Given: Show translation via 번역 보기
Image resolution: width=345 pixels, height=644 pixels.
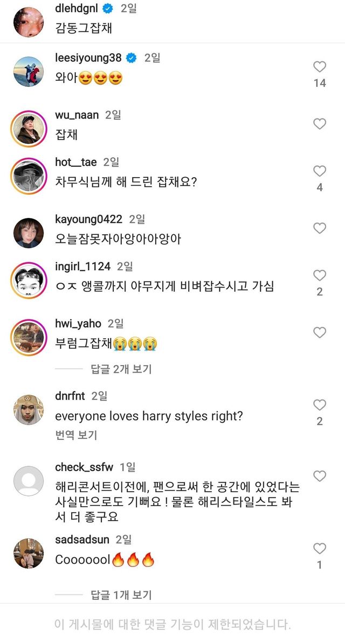Looking at the screenshot, I should (76, 435).
